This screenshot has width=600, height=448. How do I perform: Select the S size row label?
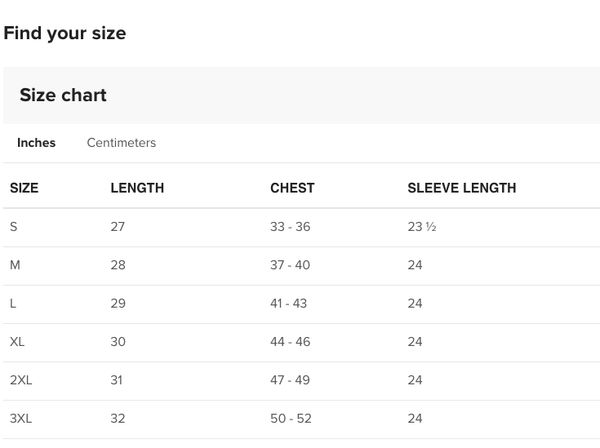(x=14, y=226)
